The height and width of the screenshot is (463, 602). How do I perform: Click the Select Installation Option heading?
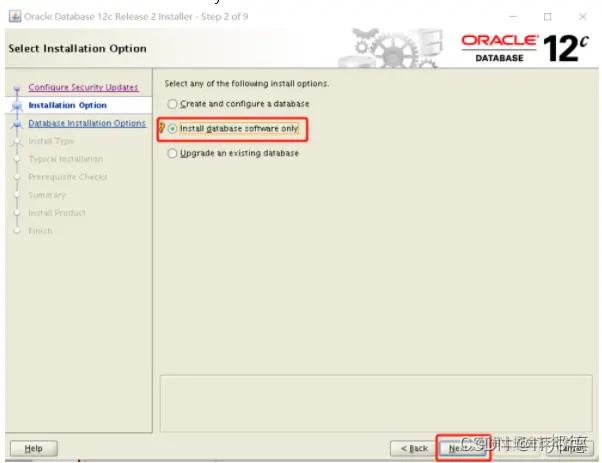tap(78, 49)
